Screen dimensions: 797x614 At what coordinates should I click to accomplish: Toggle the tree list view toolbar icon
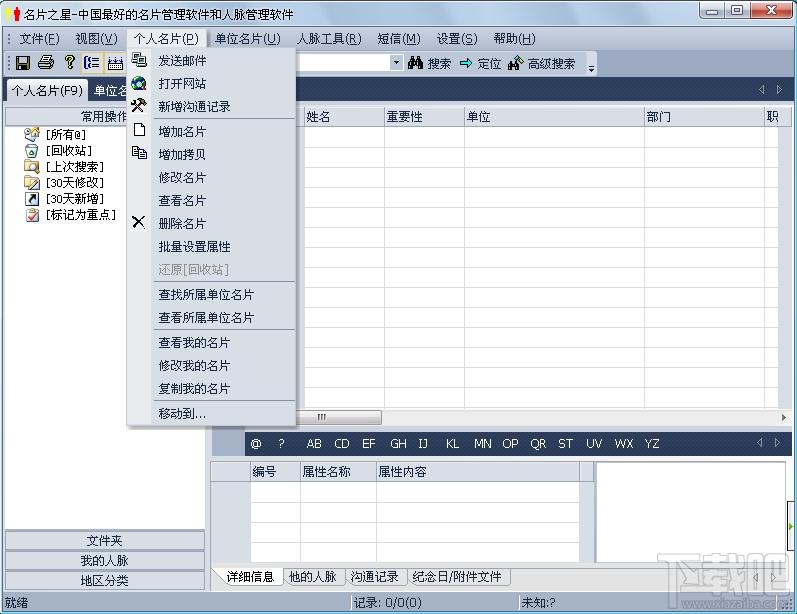[92, 63]
